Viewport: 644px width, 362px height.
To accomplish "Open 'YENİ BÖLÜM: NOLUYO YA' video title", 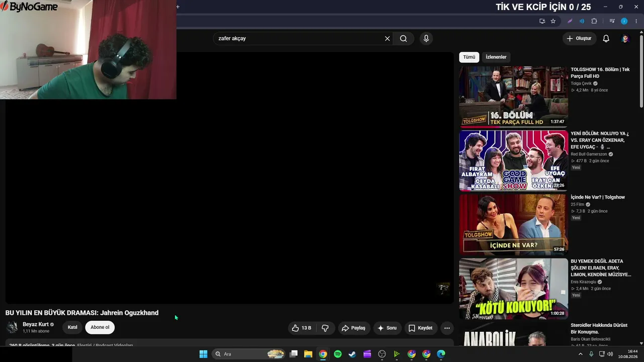I will click(600, 140).
